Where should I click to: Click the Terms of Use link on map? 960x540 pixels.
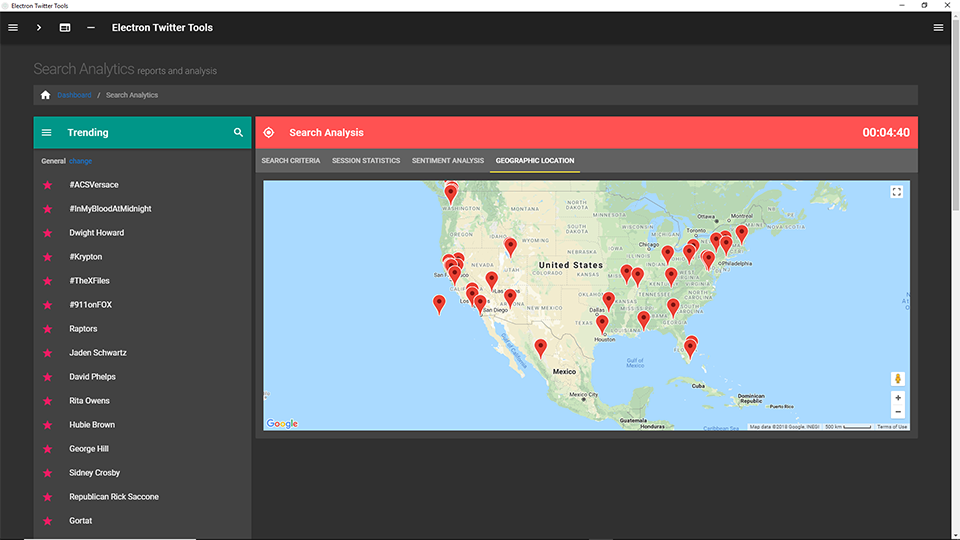click(x=892, y=427)
